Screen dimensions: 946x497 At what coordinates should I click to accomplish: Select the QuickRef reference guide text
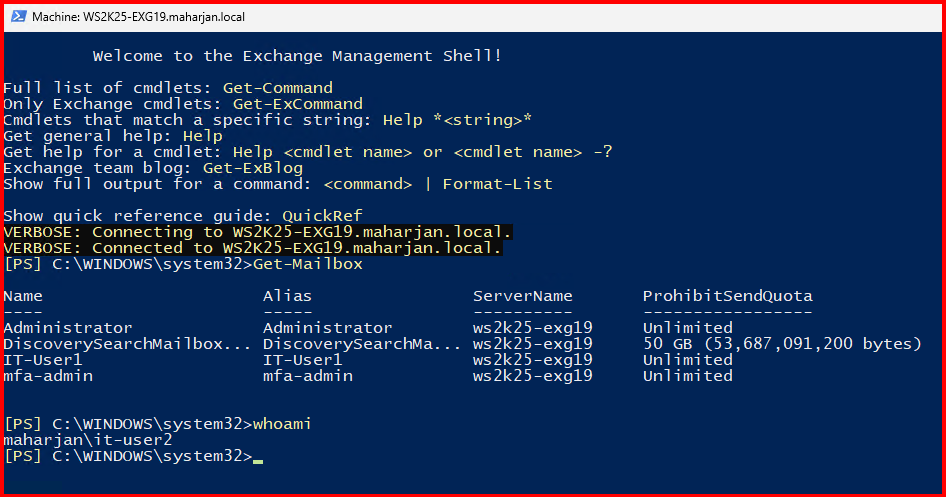click(322, 216)
